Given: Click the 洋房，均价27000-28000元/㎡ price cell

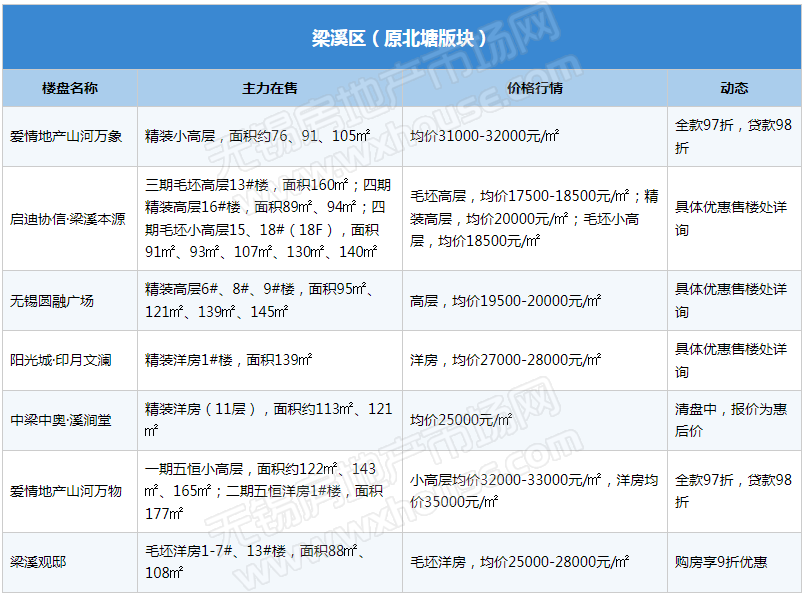Looking at the screenshot, I should 505,360.
